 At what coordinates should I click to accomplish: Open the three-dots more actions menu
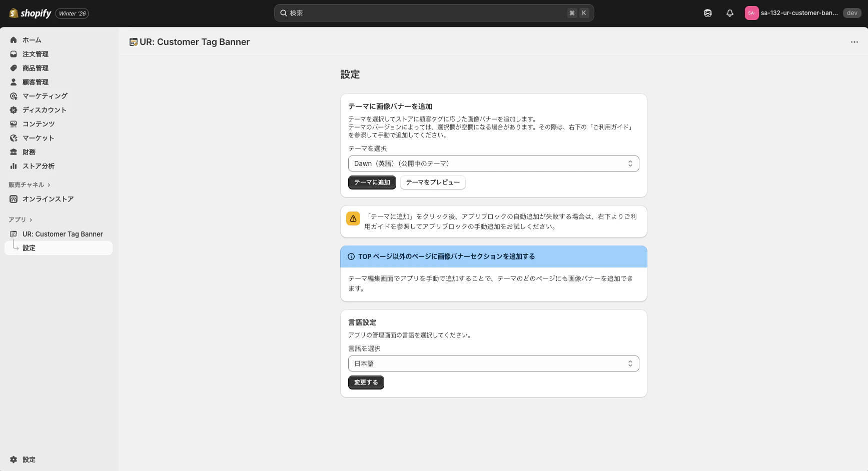click(x=854, y=42)
